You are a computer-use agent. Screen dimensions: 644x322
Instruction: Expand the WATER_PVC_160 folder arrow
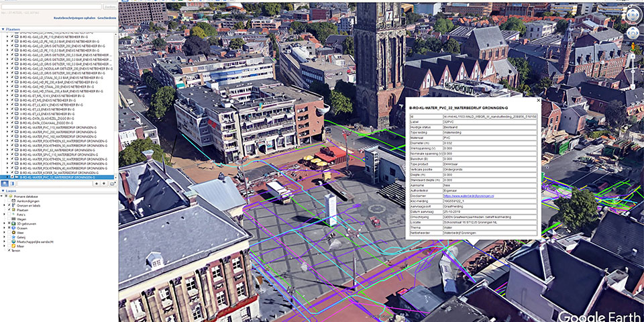[7, 136]
